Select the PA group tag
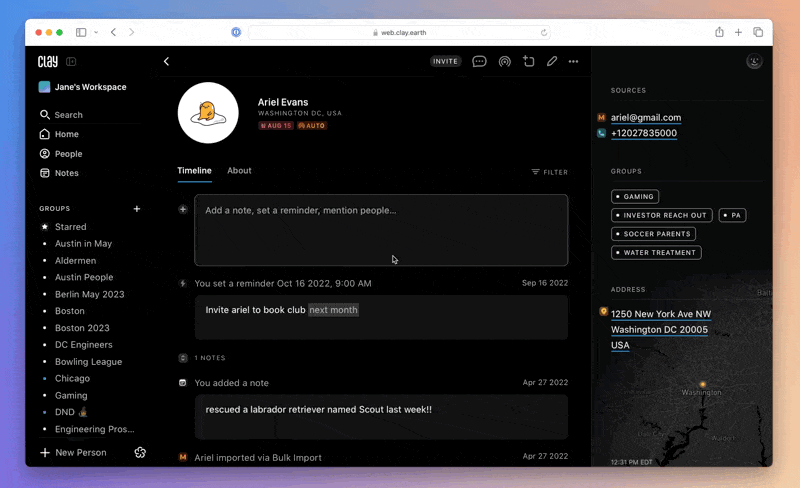This screenshot has height=488, width=800. 732,215
